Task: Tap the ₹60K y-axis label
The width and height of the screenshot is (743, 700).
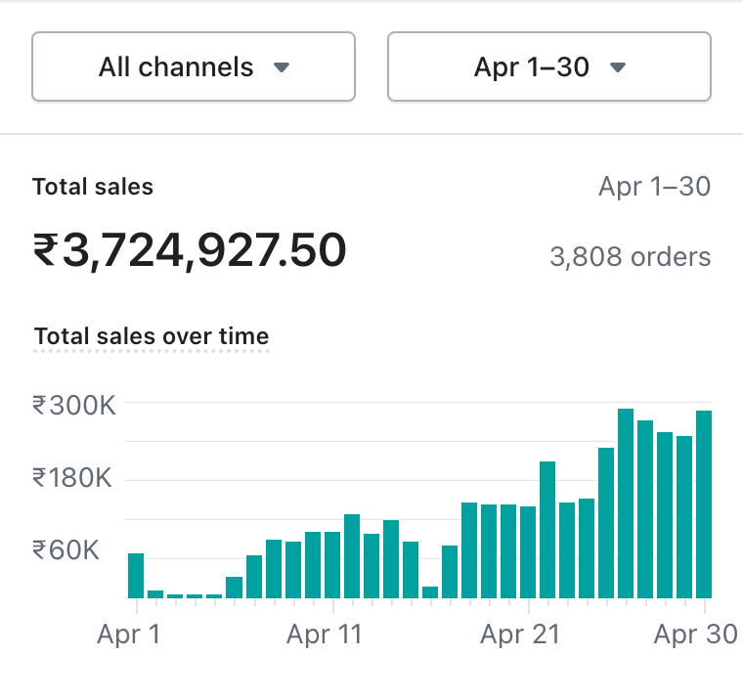Action: coord(66,550)
